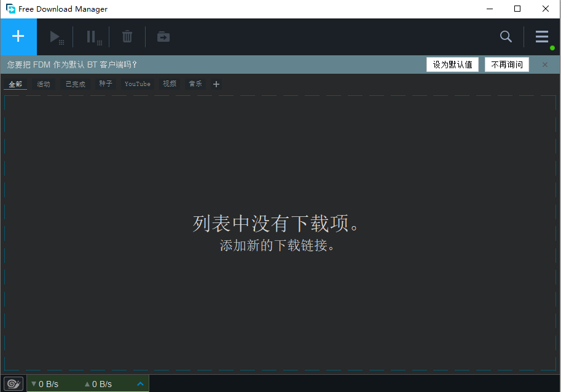Switch to the 种子 tab

104,84
